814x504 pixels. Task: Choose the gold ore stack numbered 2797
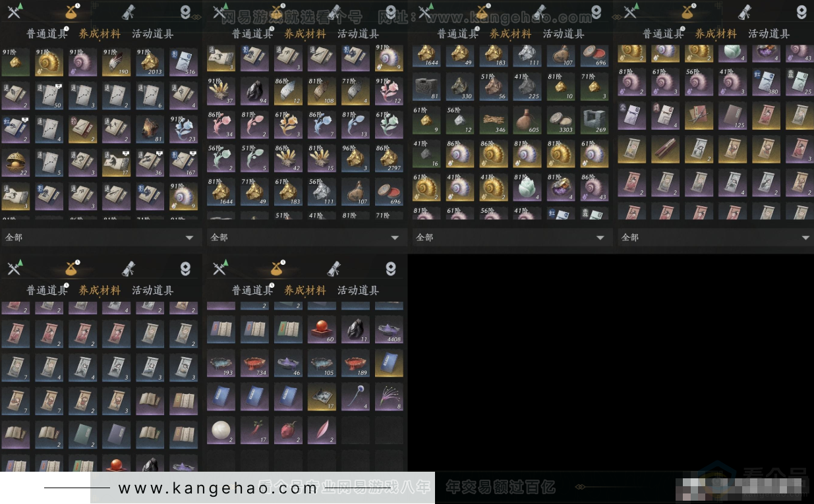390,158
